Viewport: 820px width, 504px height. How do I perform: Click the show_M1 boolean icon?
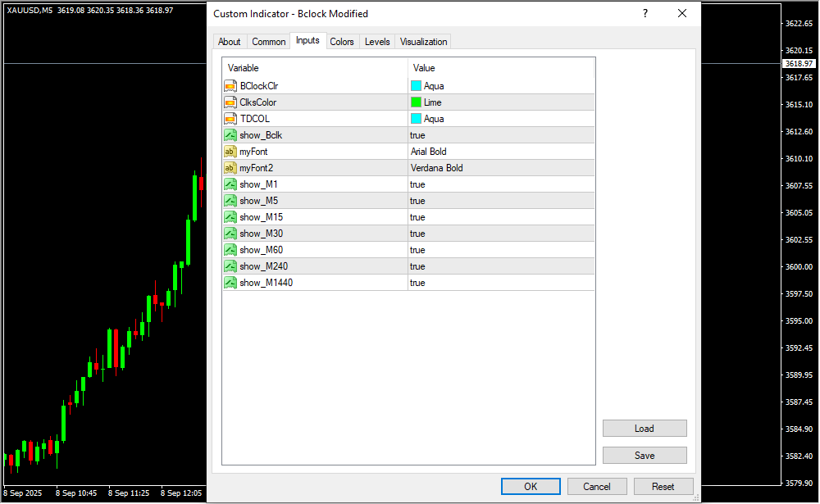230,184
